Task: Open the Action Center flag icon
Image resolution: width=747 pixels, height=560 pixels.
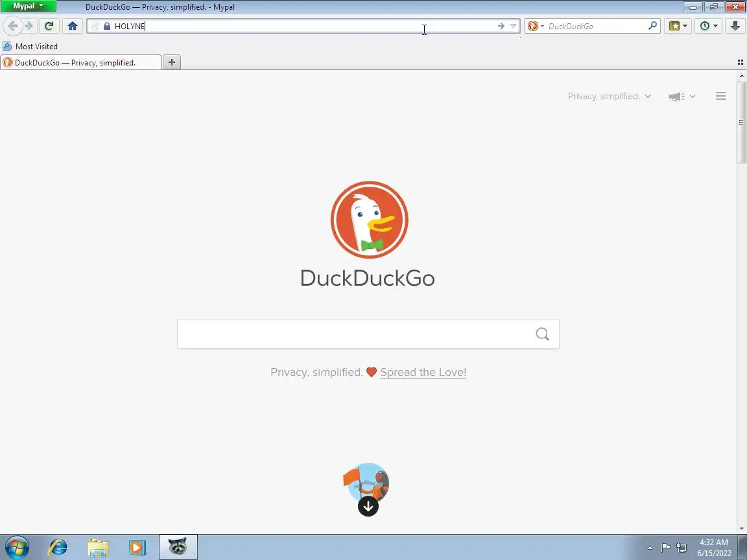Action: [665, 548]
